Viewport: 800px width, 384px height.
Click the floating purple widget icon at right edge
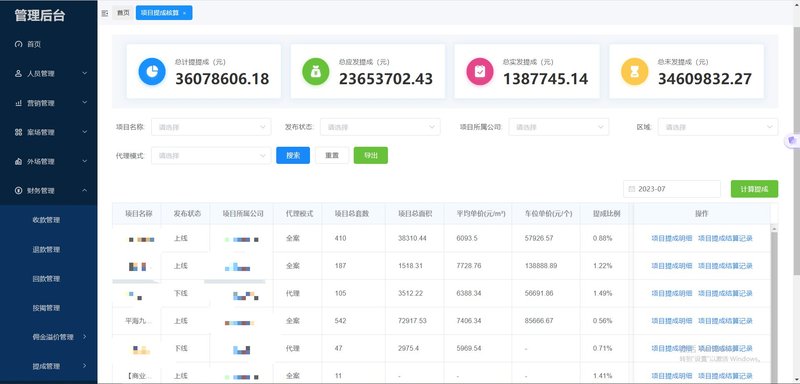792,140
